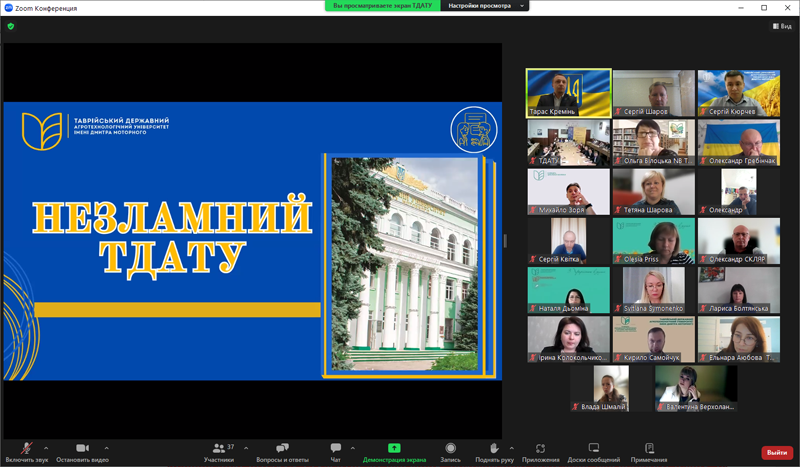Select ТДАТУ conference room thumbnail
The height and width of the screenshot is (467, 800).
point(568,142)
